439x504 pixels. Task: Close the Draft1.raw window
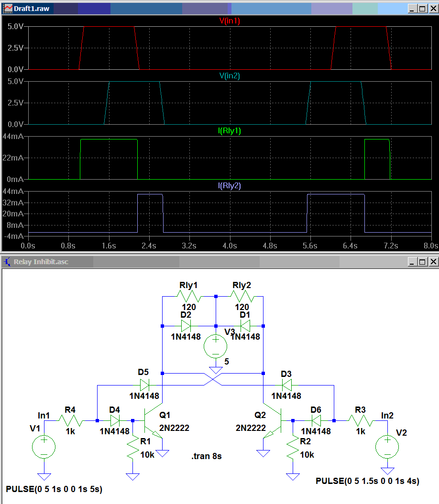tap(433, 9)
